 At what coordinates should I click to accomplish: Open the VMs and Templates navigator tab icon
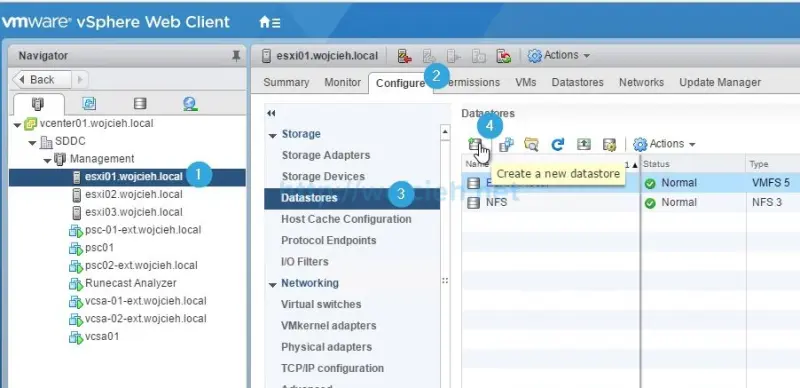(x=89, y=104)
